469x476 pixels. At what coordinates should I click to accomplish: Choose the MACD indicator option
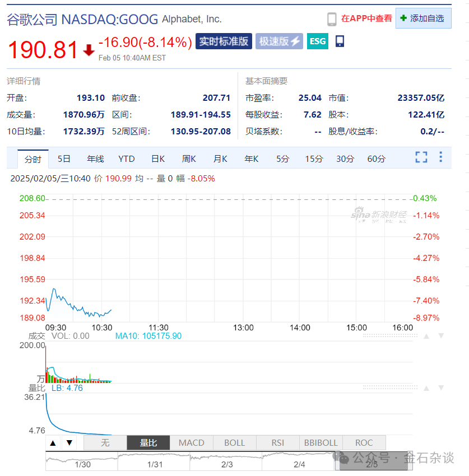coord(192,443)
